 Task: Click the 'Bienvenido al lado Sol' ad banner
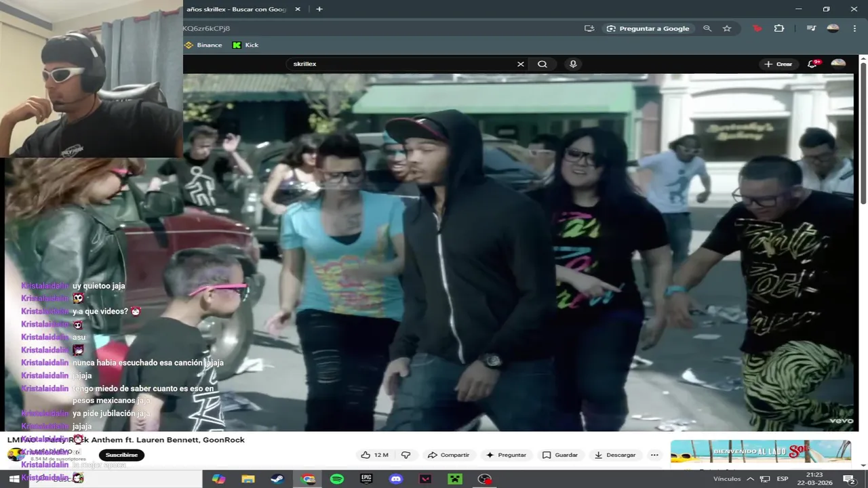760,451
